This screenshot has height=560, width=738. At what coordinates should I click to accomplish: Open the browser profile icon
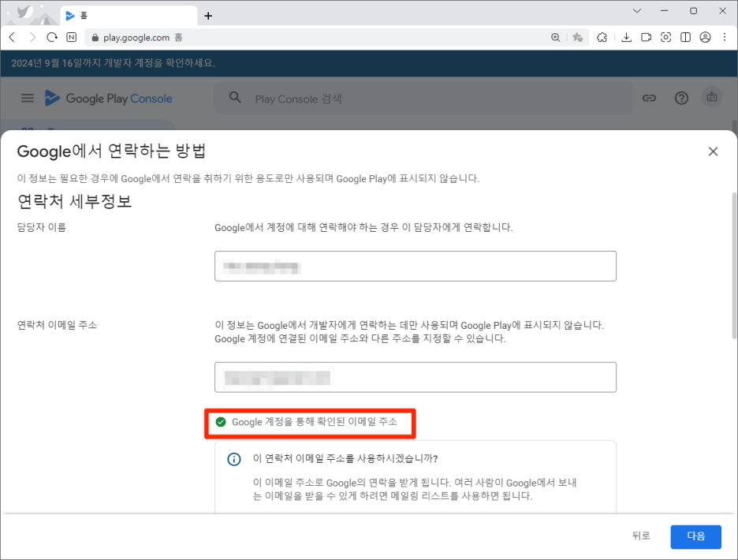(x=705, y=37)
